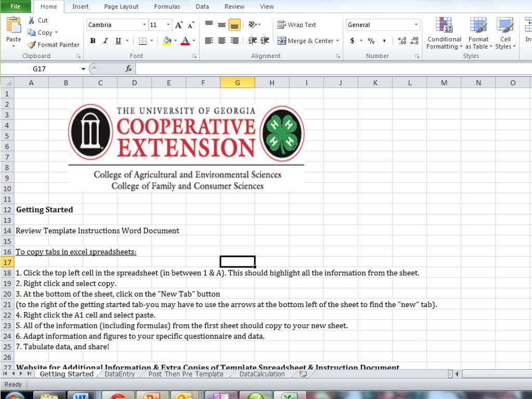Screen dimensions: 532x399
Task: Expand the font size dropdown
Action: tap(168, 25)
